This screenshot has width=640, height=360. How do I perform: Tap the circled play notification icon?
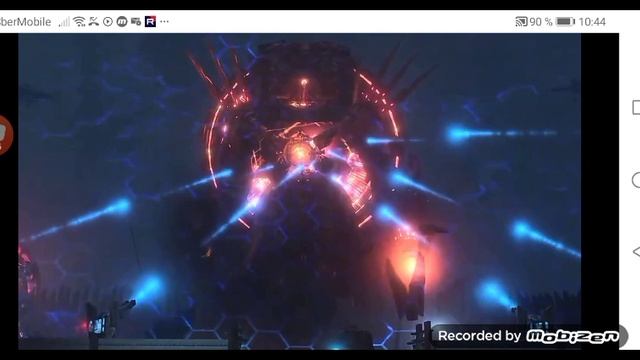(x=108, y=22)
